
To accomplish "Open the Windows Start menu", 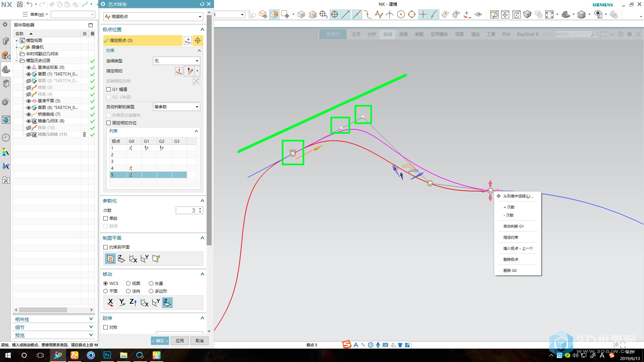I will tap(8, 355).
